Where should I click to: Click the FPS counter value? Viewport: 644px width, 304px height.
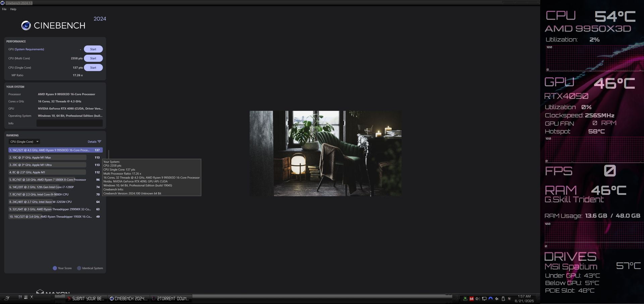[x=610, y=170]
